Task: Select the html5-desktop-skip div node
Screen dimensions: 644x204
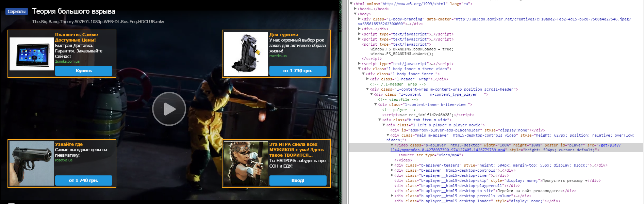Action: coord(497,181)
